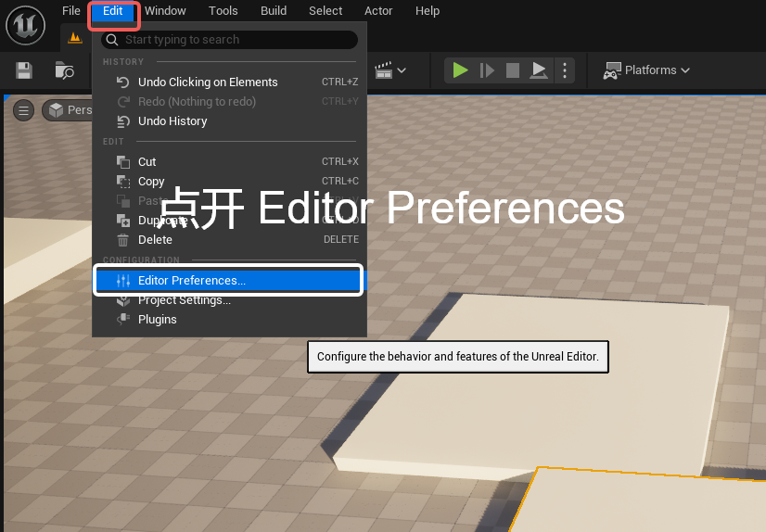This screenshot has width=766, height=532.
Task: Open the Select menu
Action: (x=326, y=11)
